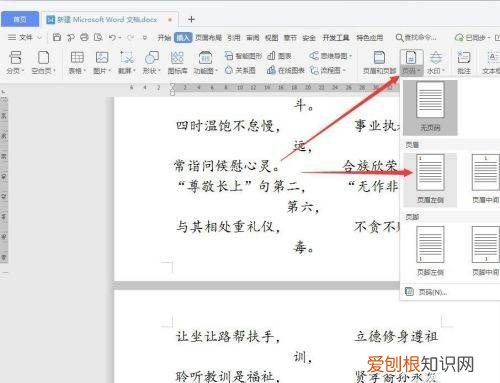Open print preview from quick access toolbar
This screenshot has height=383, width=500.
[98, 37]
